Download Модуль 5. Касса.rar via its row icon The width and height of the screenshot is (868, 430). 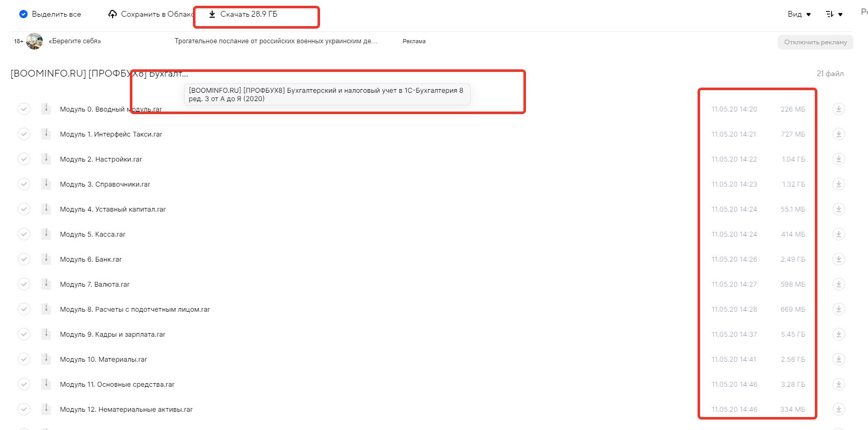point(838,234)
